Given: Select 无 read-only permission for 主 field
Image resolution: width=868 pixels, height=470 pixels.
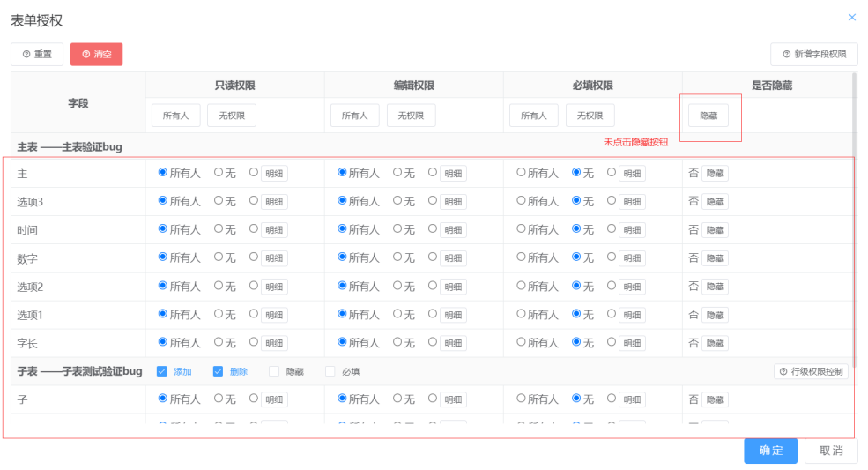Looking at the screenshot, I should (219, 173).
